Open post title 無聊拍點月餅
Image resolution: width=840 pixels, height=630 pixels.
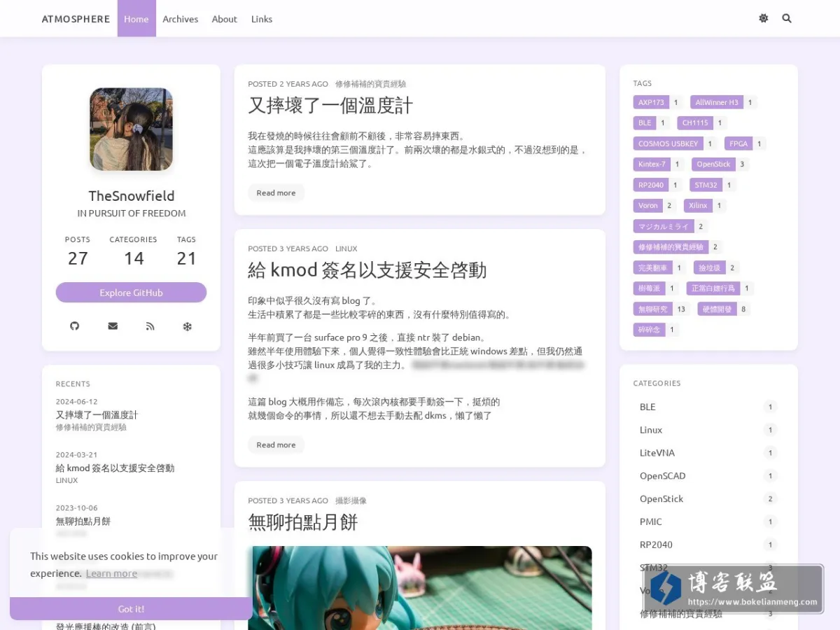303,522
